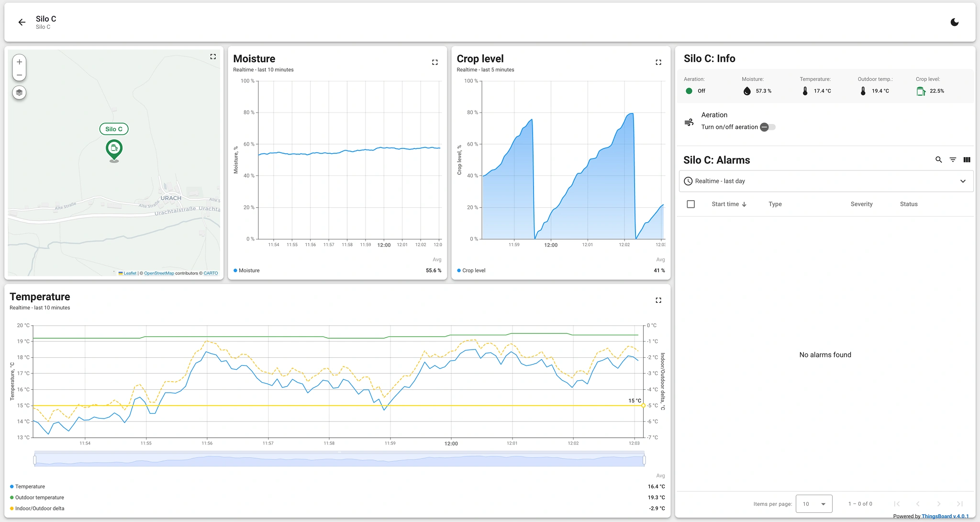Screen dimensions: 980x522
Task: Search alarms with the magnifier icon
Action: pos(938,160)
